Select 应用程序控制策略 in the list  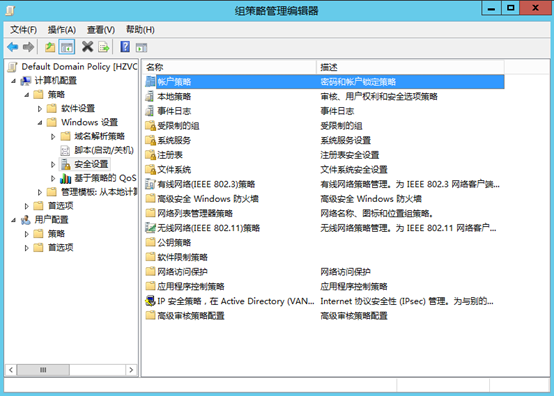click(191, 286)
